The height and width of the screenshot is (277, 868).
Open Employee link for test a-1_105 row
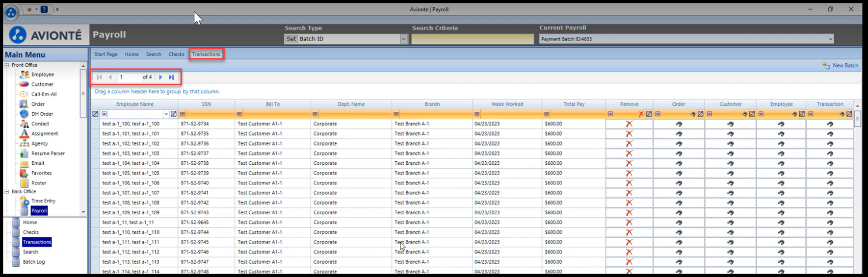pos(781,173)
